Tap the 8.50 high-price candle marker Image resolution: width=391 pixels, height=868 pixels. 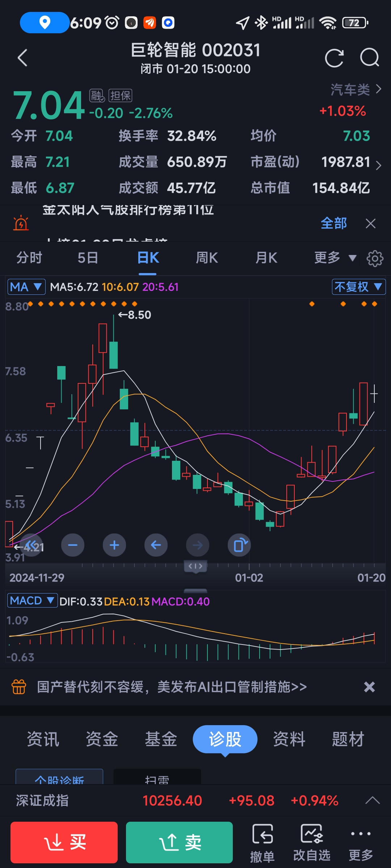pyautogui.click(x=135, y=315)
